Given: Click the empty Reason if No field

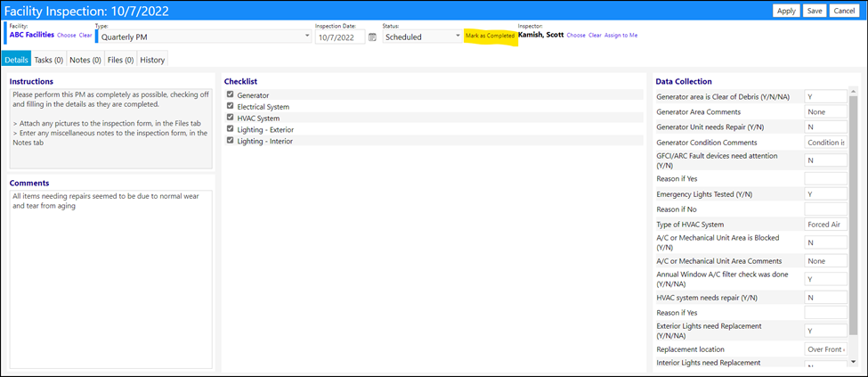Looking at the screenshot, I should point(825,209).
